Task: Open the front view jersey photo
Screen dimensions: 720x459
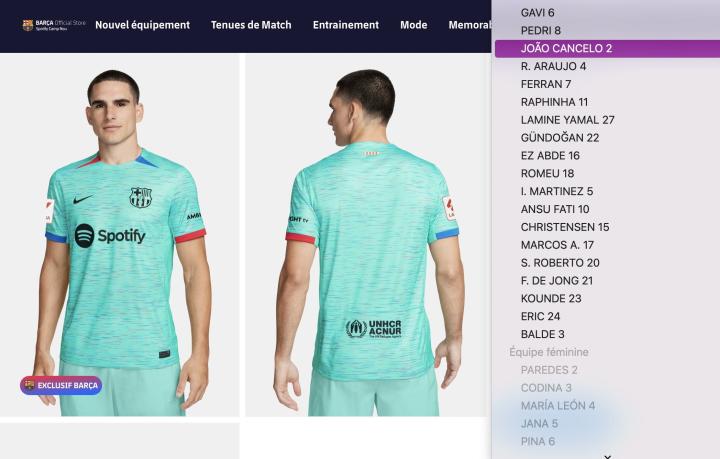Action: (x=119, y=235)
